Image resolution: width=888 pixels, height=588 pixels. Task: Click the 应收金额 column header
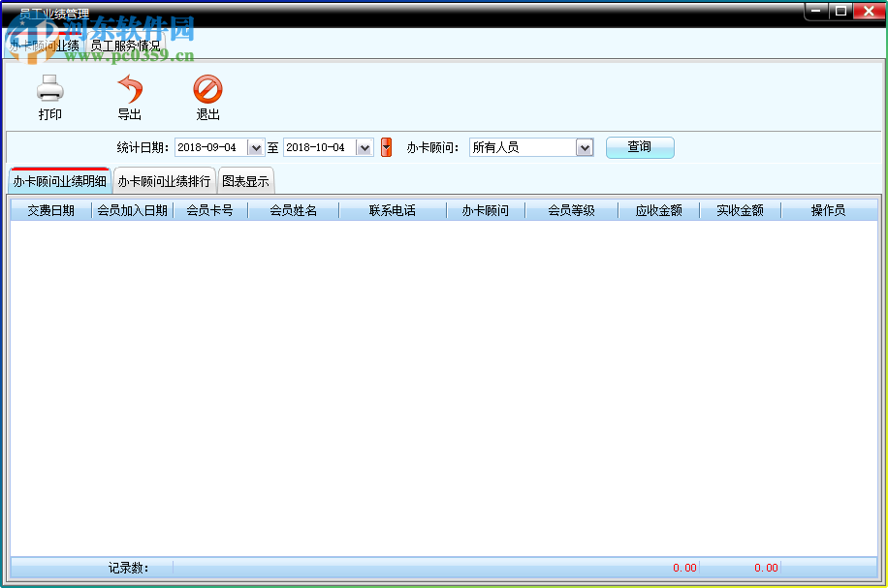(658, 210)
